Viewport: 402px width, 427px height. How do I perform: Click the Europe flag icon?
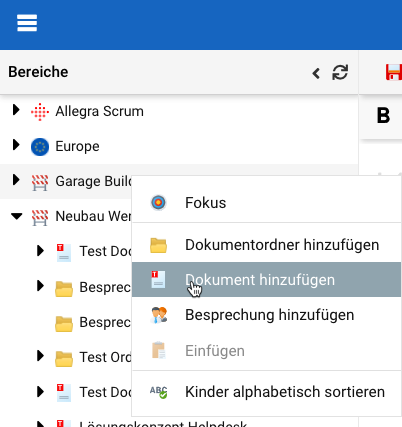pyautogui.click(x=40, y=147)
